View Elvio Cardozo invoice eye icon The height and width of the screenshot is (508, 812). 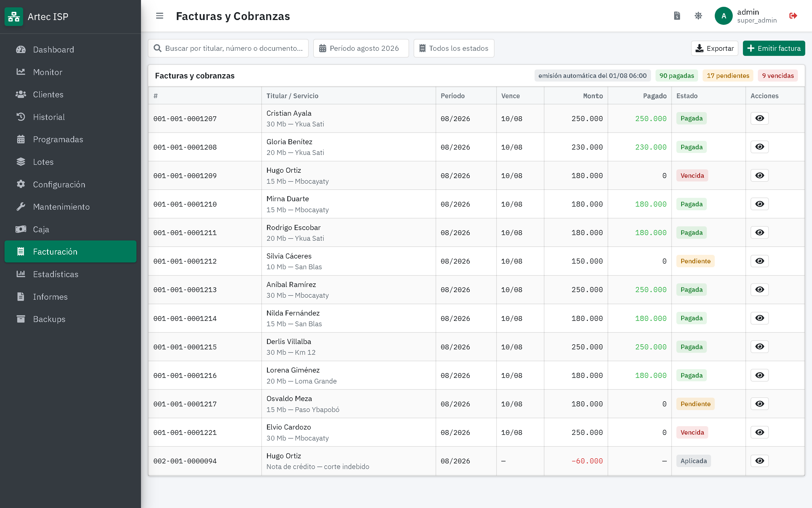click(x=760, y=432)
